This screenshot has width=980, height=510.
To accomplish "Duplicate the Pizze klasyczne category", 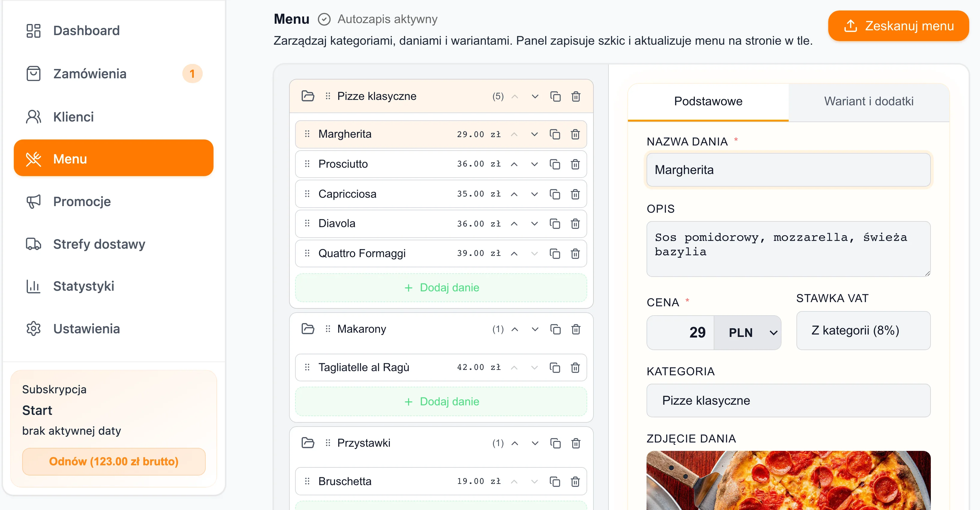I will click(x=555, y=96).
